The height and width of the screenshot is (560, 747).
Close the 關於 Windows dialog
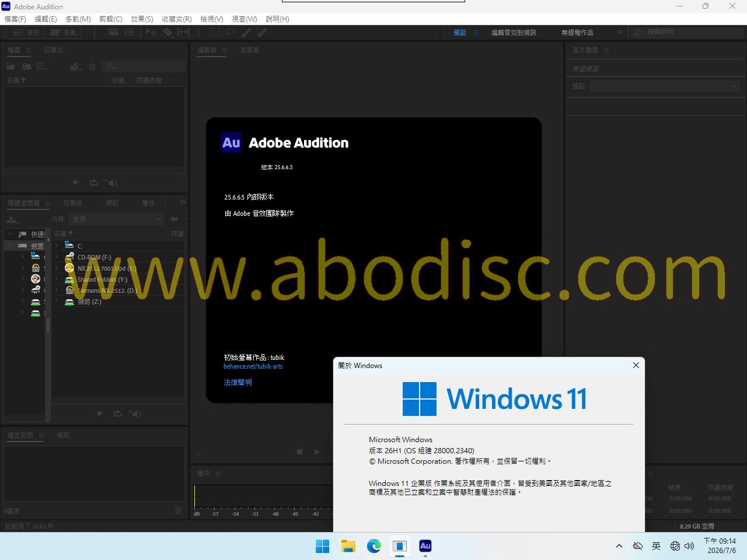[x=636, y=365]
